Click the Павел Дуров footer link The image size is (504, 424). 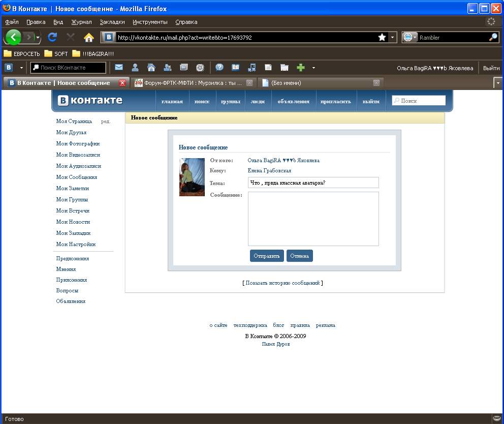tap(276, 344)
